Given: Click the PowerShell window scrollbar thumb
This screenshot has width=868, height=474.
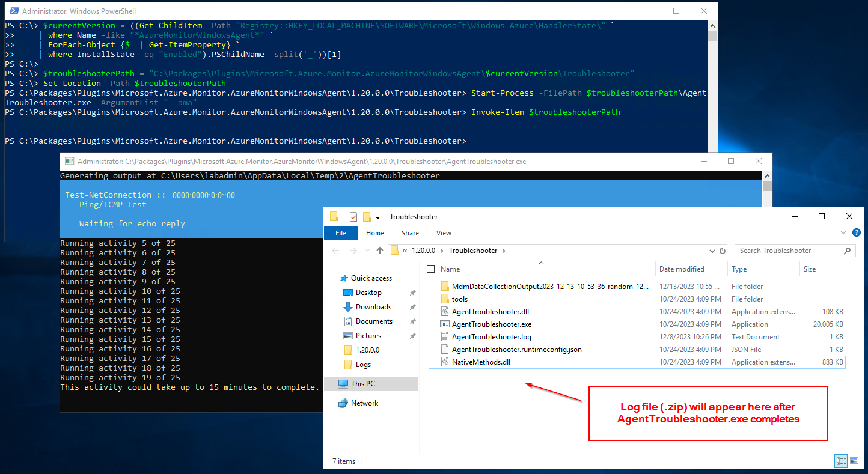Looking at the screenshot, I should click(x=712, y=35).
